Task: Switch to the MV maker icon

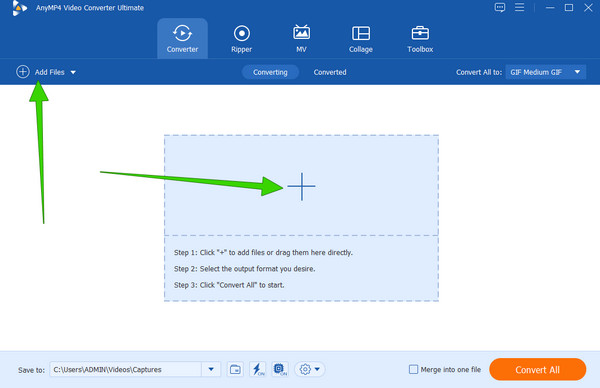Action: click(301, 33)
